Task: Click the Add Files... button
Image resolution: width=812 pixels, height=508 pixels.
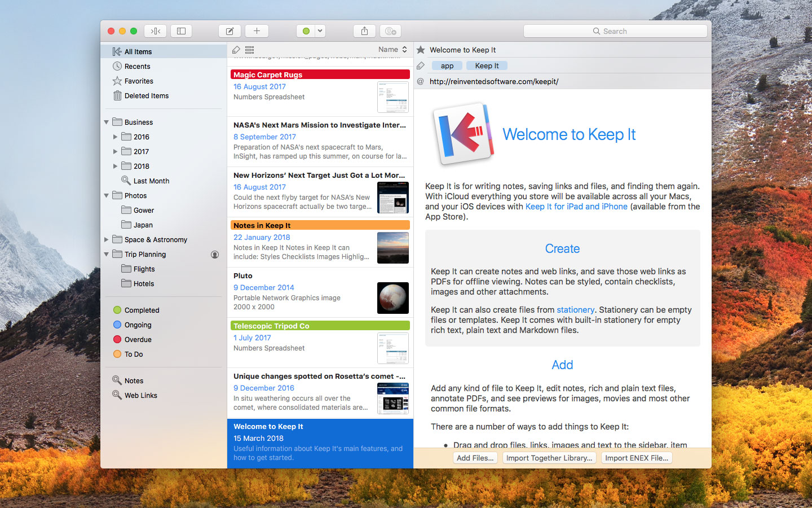Action: (x=475, y=458)
